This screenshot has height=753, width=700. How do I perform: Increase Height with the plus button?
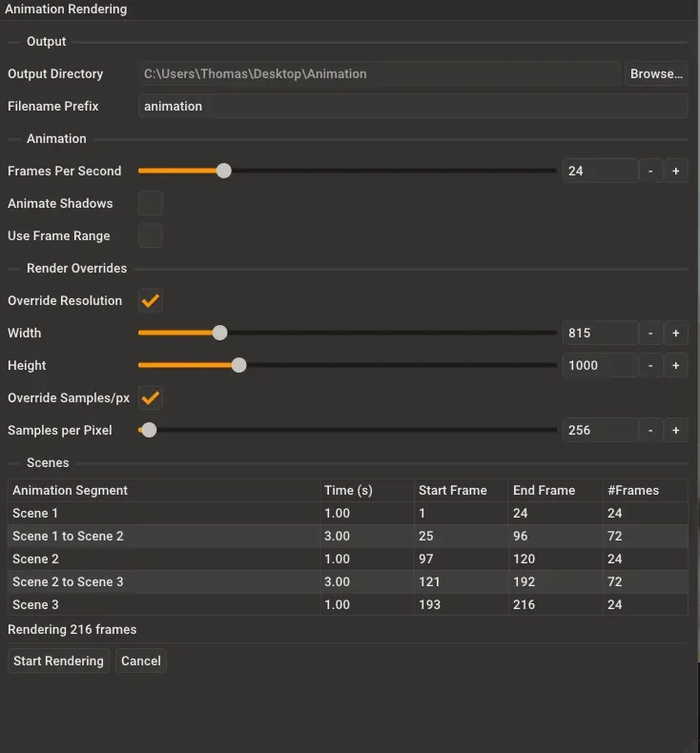[675, 365]
